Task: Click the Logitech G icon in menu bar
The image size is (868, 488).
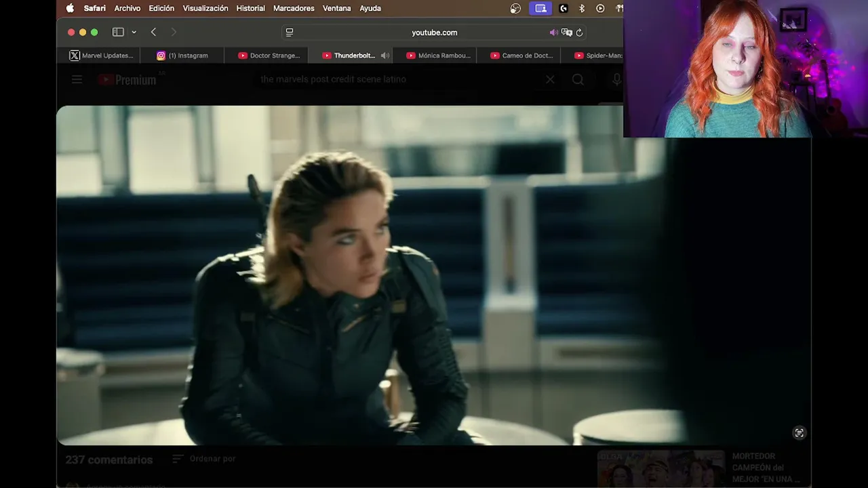Action: coord(563,8)
